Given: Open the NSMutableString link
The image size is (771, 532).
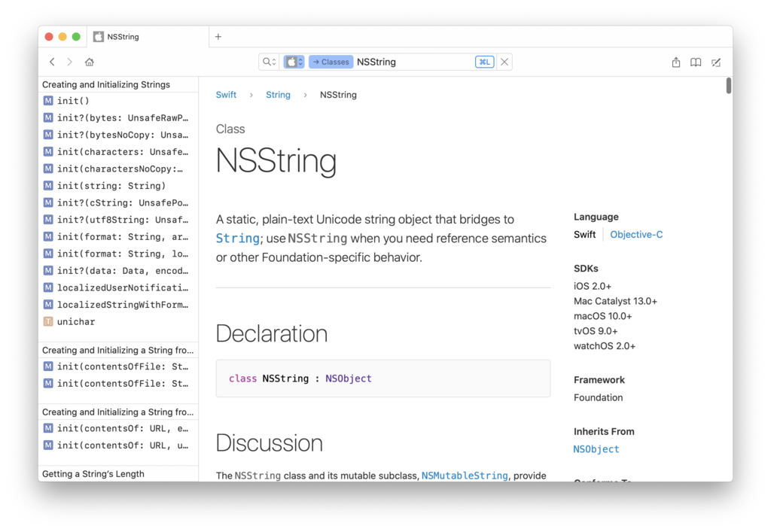Looking at the screenshot, I should (465, 476).
